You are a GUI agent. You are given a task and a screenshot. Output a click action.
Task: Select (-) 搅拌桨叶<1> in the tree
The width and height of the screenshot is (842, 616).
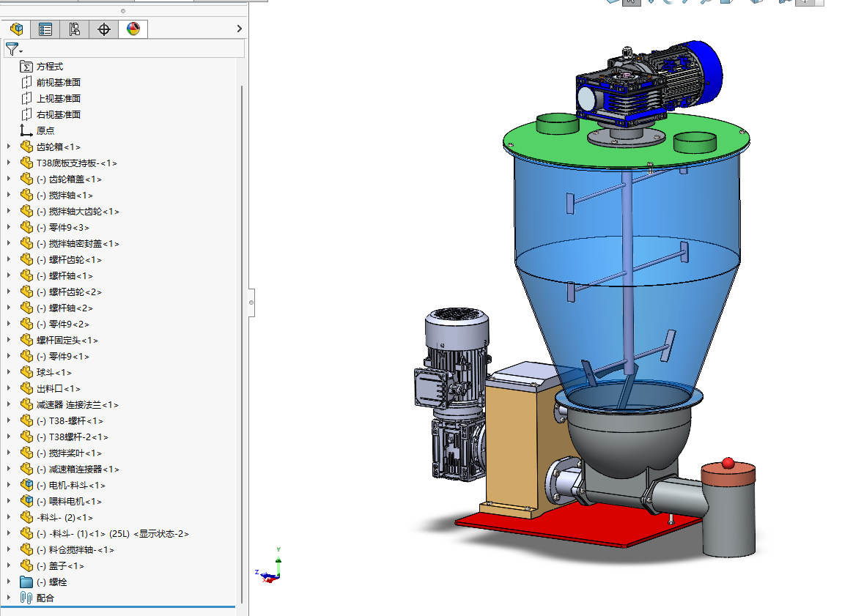69,453
